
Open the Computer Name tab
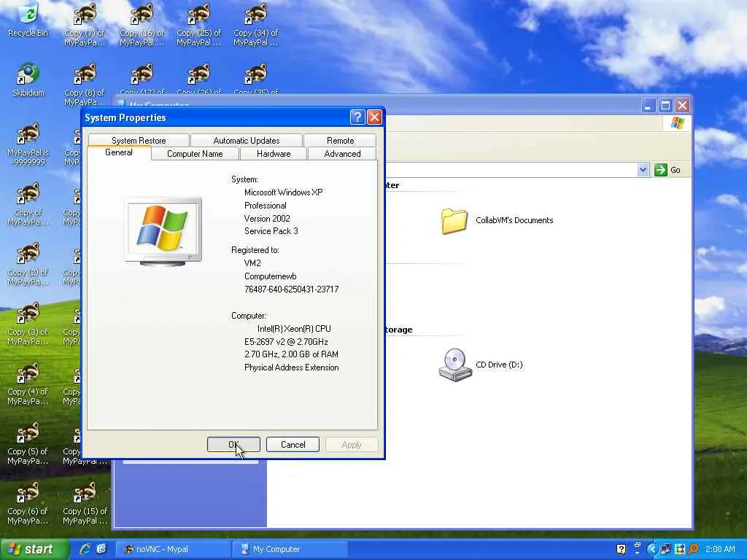(195, 154)
